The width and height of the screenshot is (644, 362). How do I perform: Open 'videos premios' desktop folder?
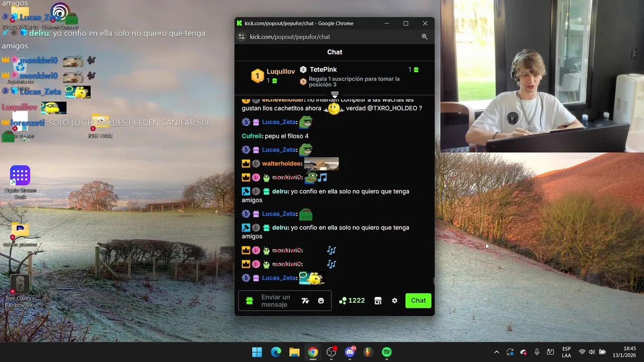point(20,234)
